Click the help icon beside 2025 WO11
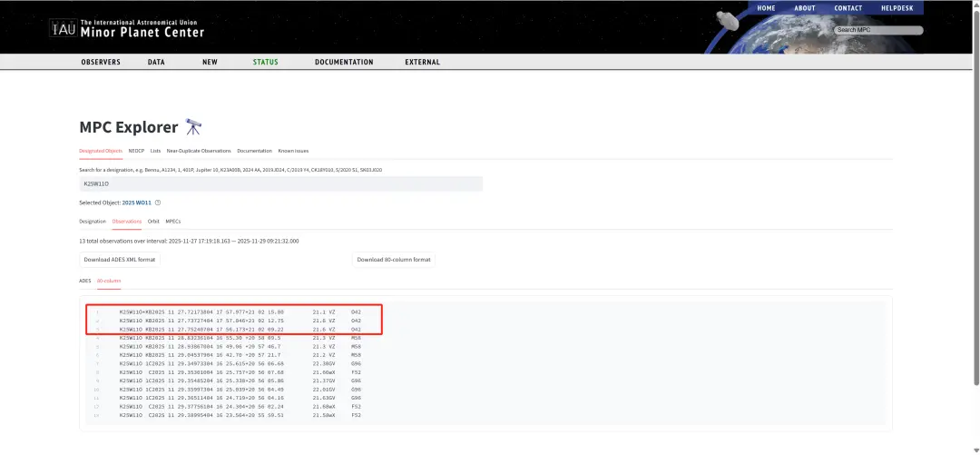The image size is (980, 455). 158,203
